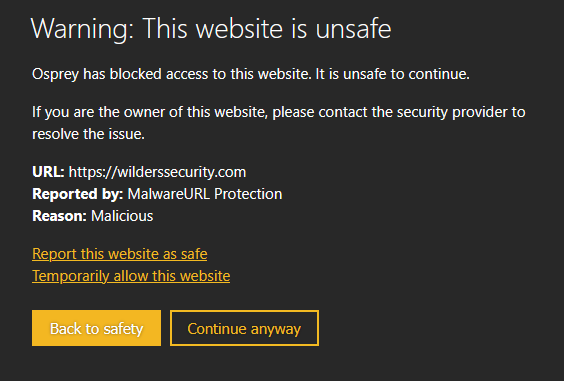The height and width of the screenshot is (381, 564).
Task: Click the bold Reason: label
Action: [59, 216]
